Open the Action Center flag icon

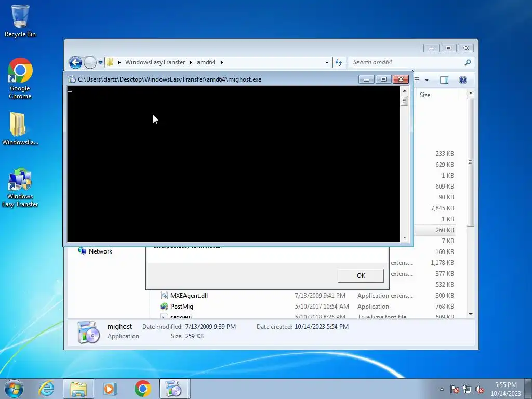455,390
